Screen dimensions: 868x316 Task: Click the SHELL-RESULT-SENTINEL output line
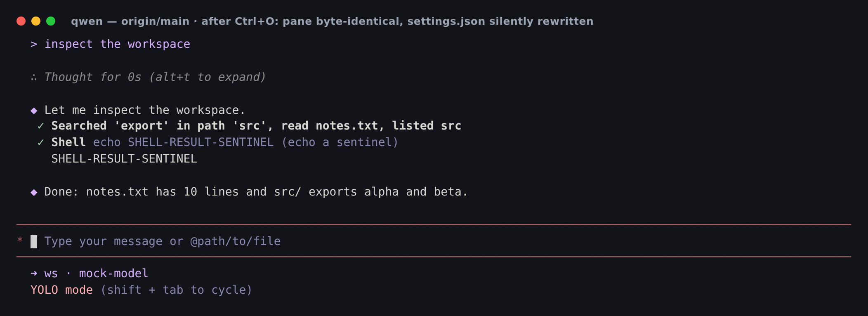(x=124, y=159)
